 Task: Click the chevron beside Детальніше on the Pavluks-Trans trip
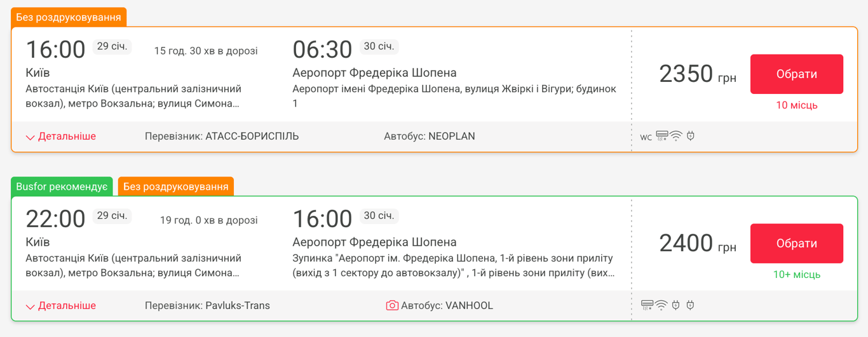point(30,307)
